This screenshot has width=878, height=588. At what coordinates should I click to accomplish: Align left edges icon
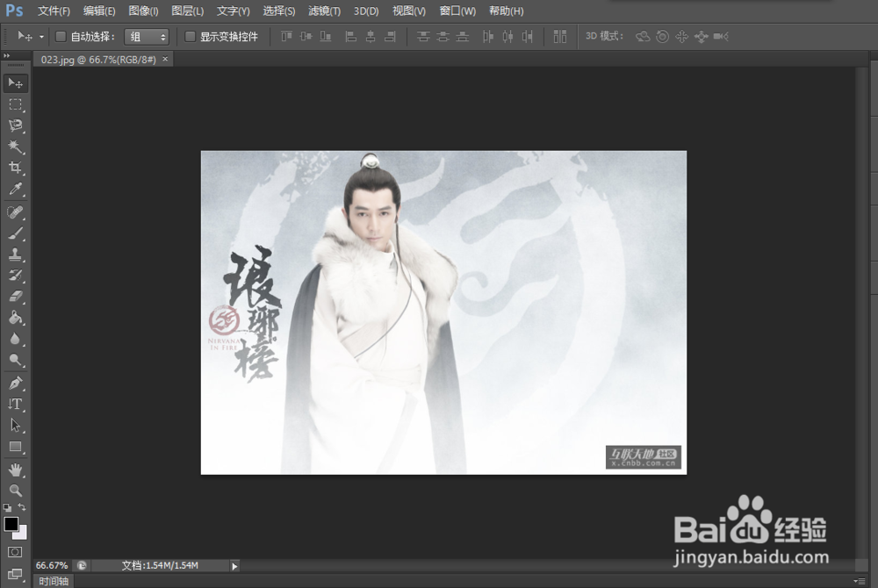(x=351, y=37)
